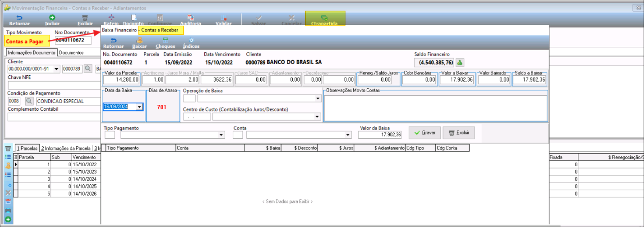Click the Operação de Baixa code box
The width and height of the screenshot is (644, 227).
tap(189, 99)
